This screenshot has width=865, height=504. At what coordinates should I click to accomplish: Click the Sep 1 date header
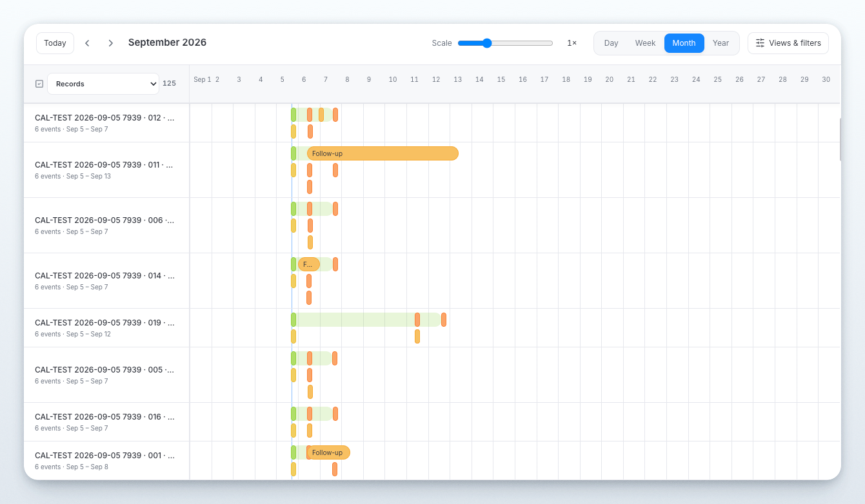(202, 79)
